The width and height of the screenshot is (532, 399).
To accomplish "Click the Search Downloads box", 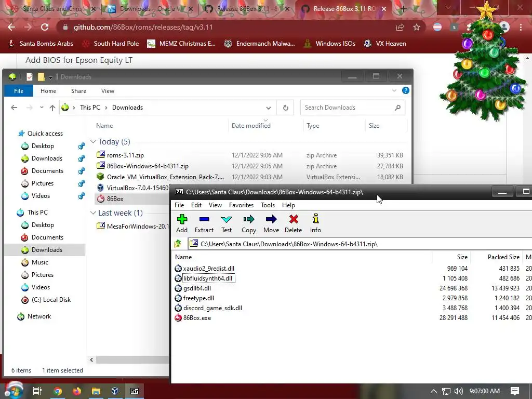I will [x=353, y=108].
